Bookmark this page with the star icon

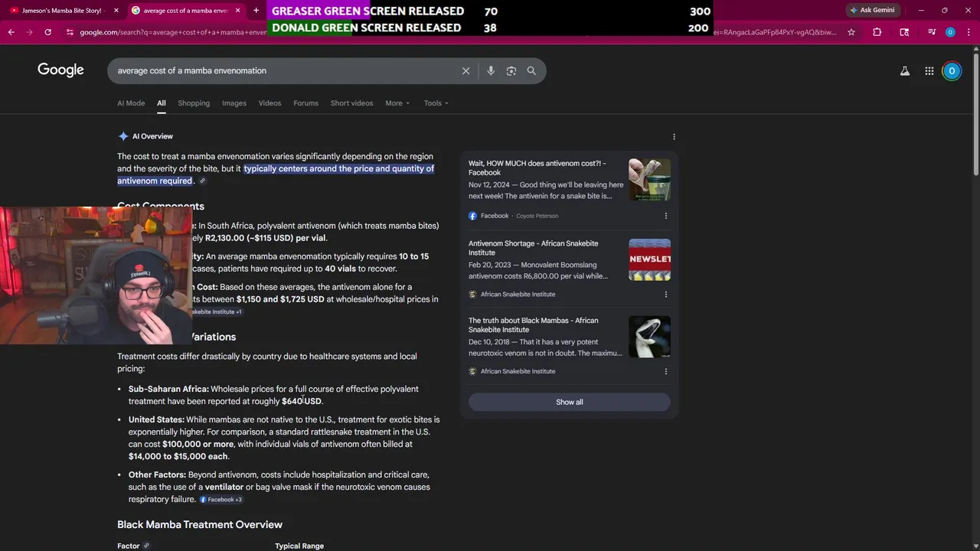pos(851,32)
